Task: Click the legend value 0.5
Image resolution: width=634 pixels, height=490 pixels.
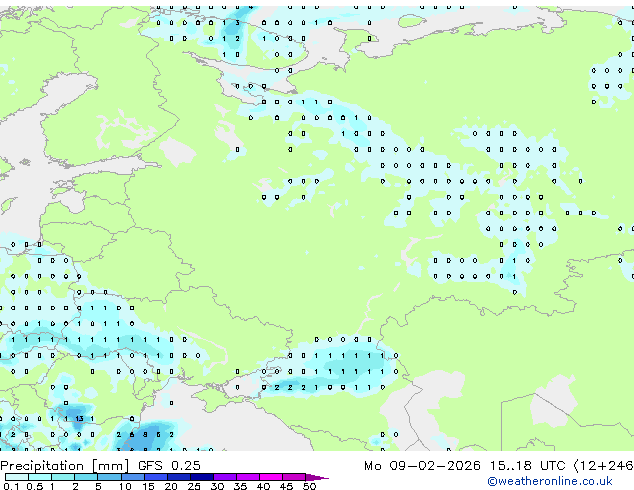Action: (x=35, y=486)
